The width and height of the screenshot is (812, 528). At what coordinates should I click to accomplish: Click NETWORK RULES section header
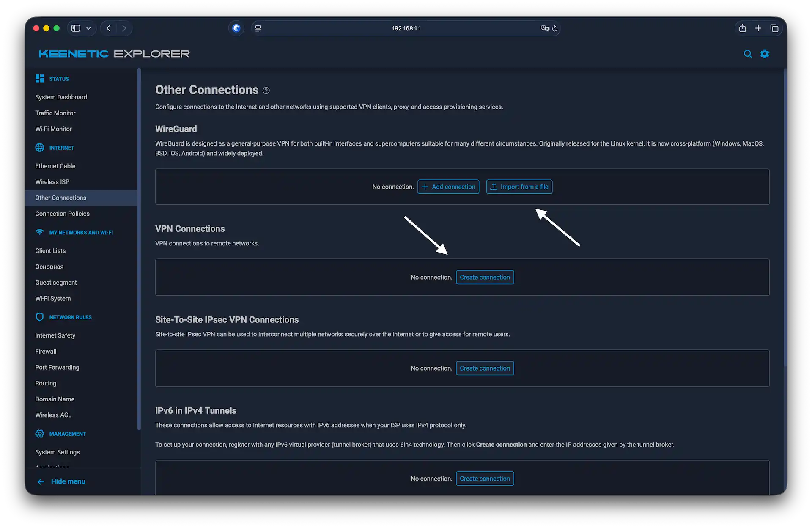[71, 317]
